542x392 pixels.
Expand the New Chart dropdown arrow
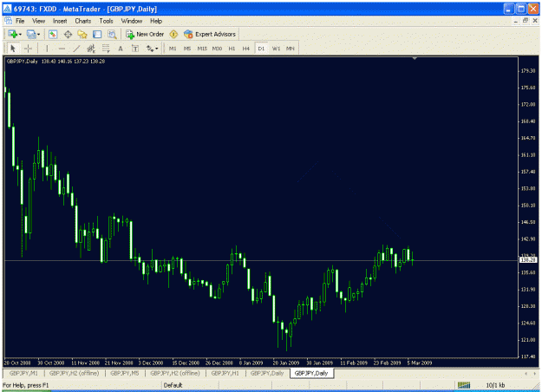(x=21, y=34)
